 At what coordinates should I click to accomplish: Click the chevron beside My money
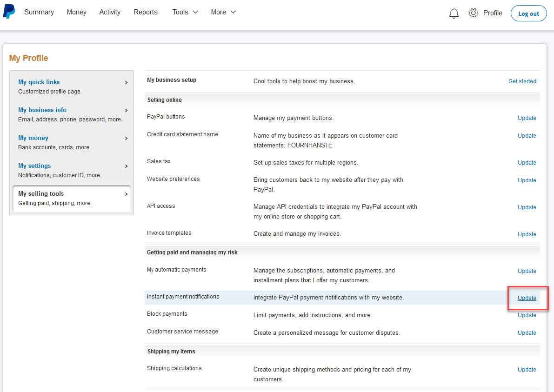(126, 138)
